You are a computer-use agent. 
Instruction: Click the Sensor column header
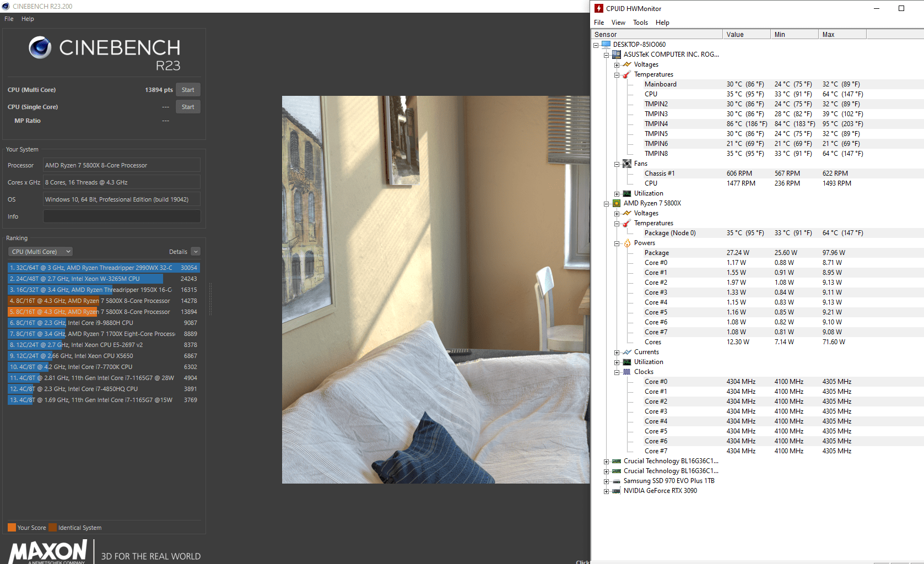tap(656, 34)
